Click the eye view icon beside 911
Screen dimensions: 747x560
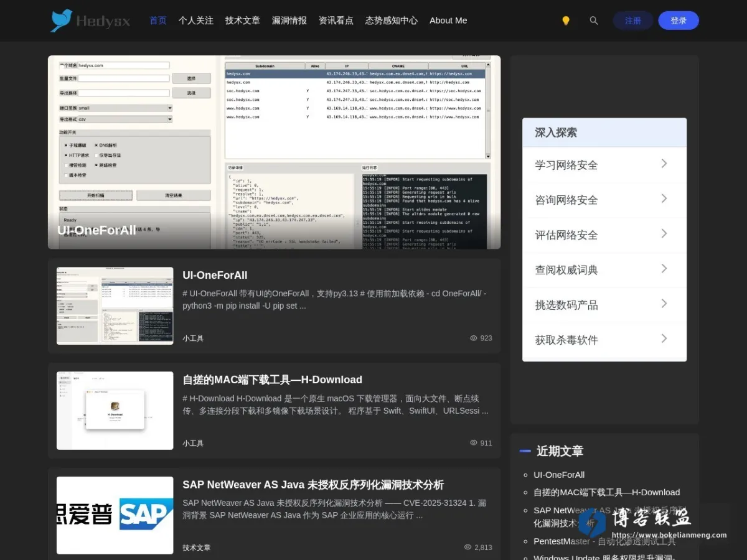(x=474, y=443)
